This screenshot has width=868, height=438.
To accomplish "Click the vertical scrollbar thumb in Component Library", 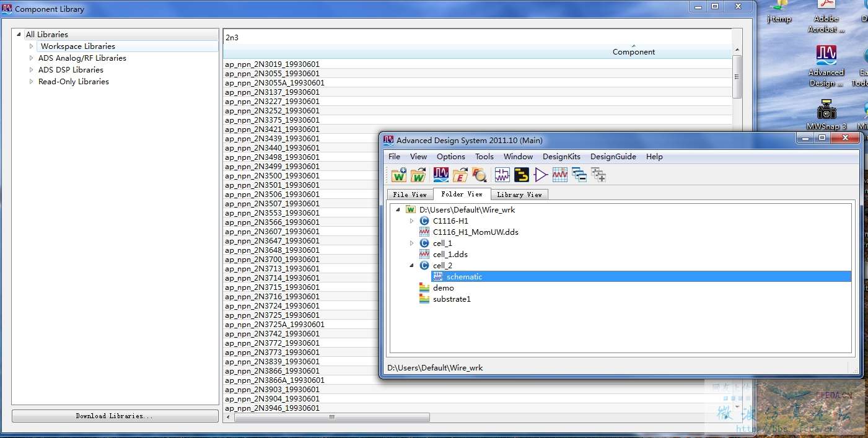I will click(x=737, y=77).
